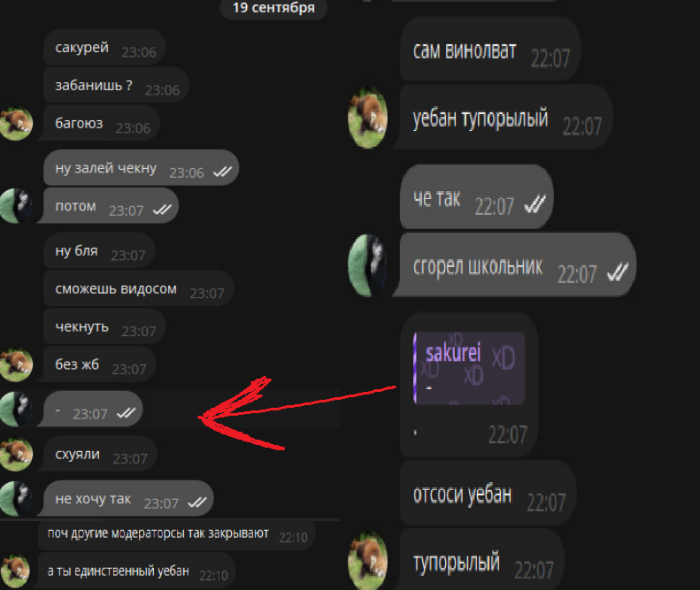This screenshot has height=590, width=700.
Task: Click the 'сакурей' 23:06 message bubble
Action: [104, 47]
